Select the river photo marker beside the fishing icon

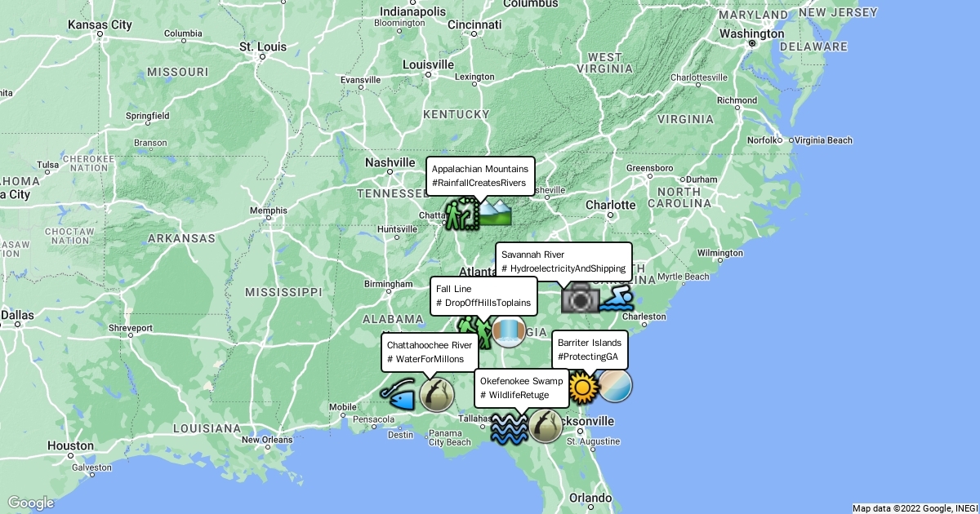(437, 395)
